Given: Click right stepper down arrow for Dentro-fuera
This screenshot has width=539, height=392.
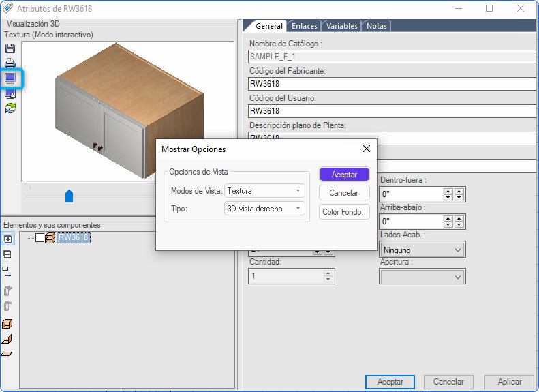Looking at the screenshot, I should pos(459,198).
